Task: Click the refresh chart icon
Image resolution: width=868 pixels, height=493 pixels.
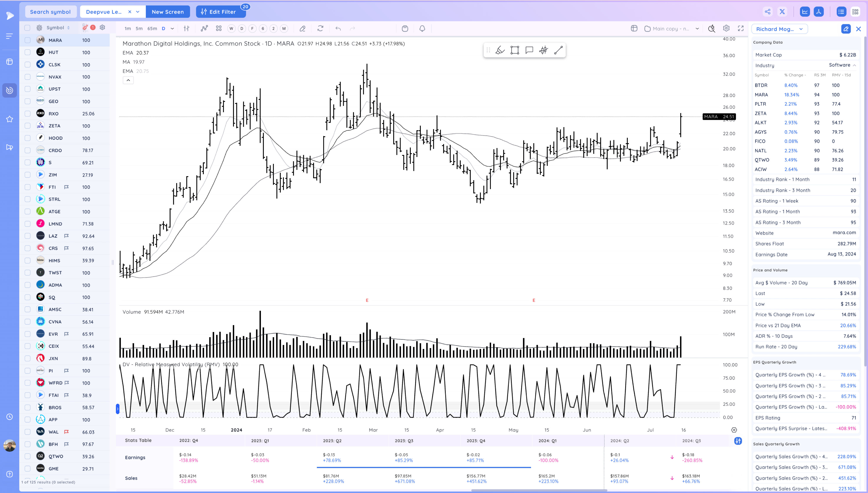Action: tap(320, 28)
